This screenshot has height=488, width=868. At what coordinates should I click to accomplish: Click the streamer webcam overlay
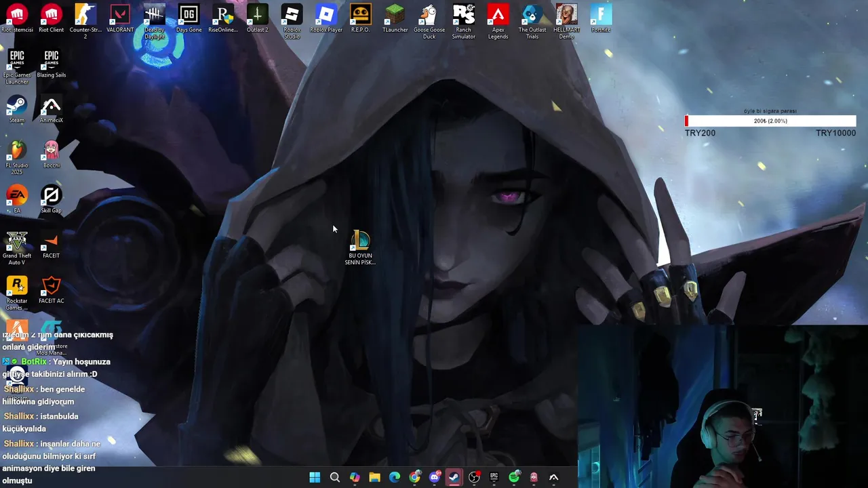[723, 407]
